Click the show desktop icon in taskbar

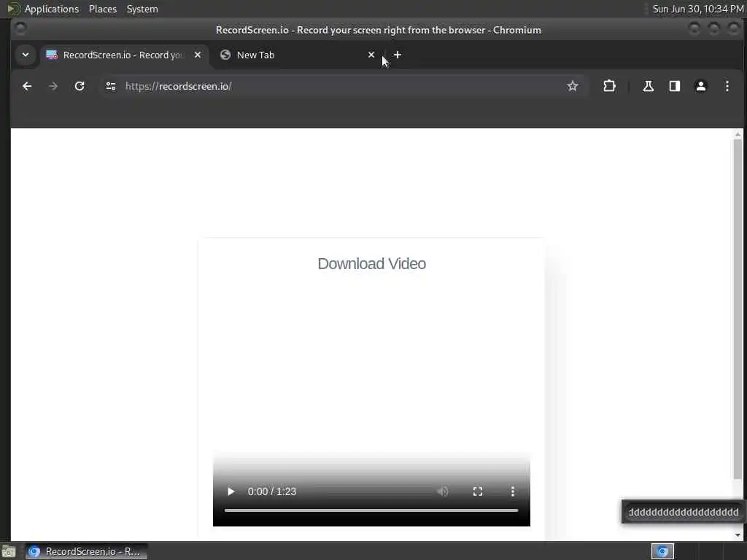(9, 551)
